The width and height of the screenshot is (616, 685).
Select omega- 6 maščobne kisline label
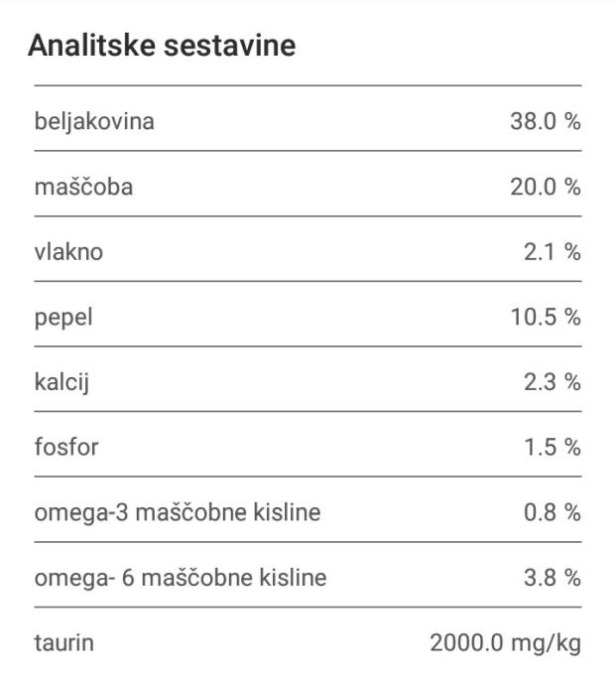tap(181, 578)
